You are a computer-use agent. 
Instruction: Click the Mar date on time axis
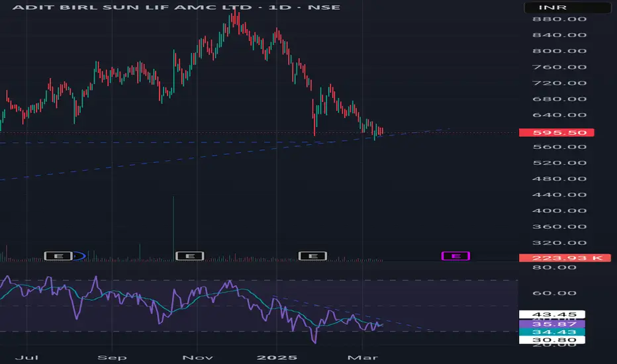[x=362, y=357]
